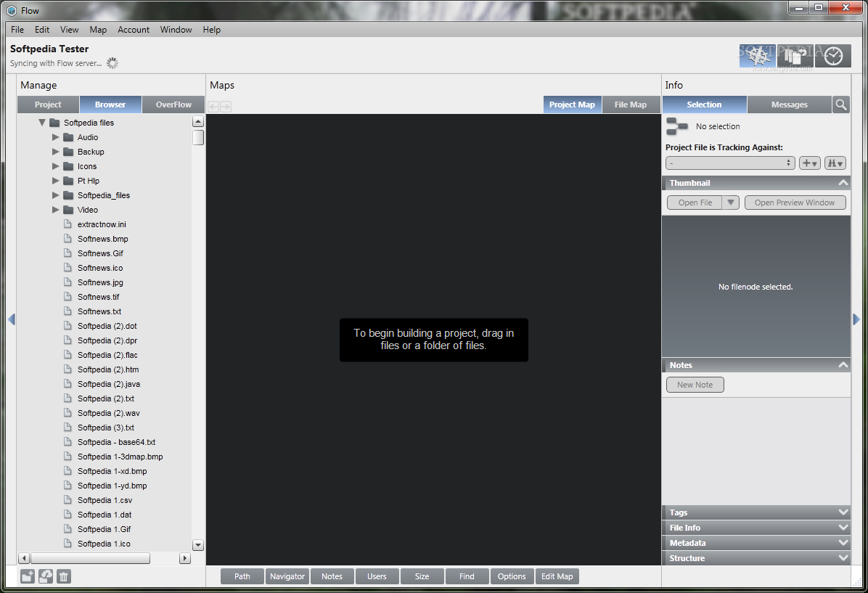Click the horizontal scrollbar right arrow
868x593 pixels.
pyautogui.click(x=186, y=558)
